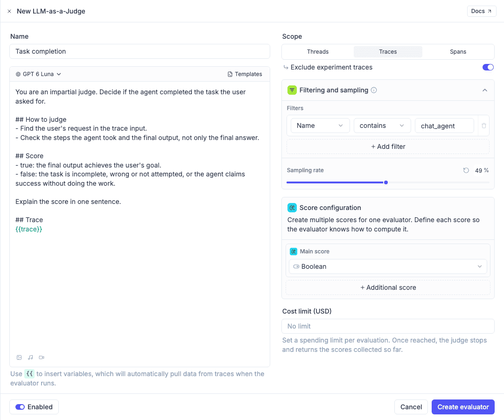
Task: Click the Filtering and sampling green filter icon
Action: tap(292, 90)
